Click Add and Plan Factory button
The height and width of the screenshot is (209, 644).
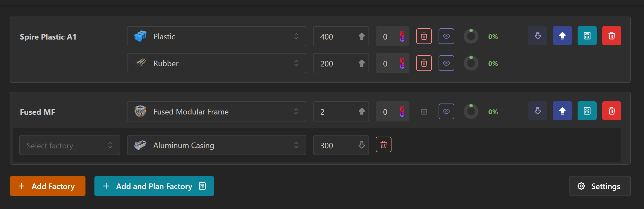click(x=154, y=186)
